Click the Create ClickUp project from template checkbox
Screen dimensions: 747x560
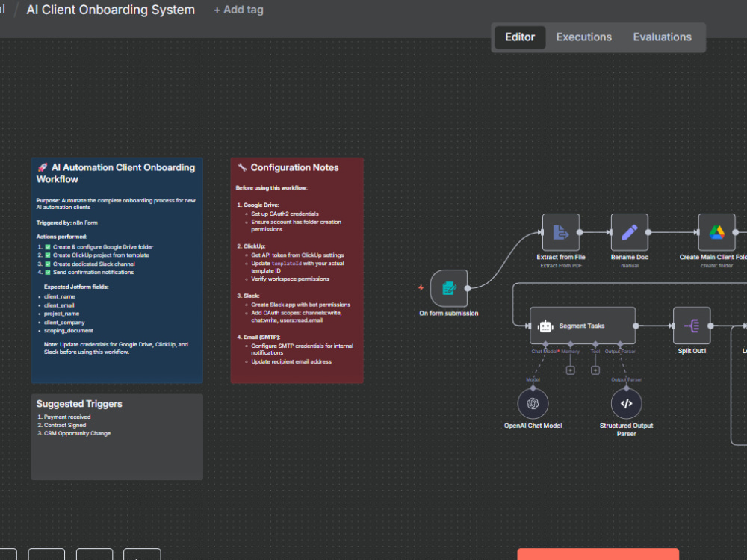click(x=48, y=255)
